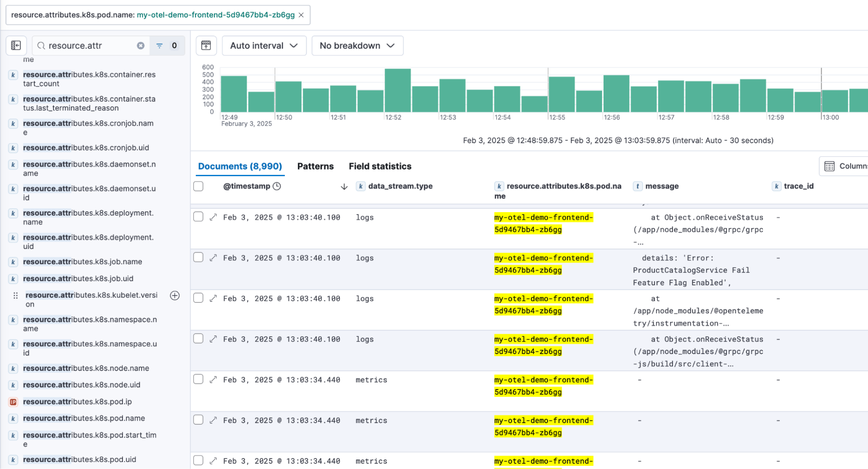Open message column header menu

coord(662,186)
